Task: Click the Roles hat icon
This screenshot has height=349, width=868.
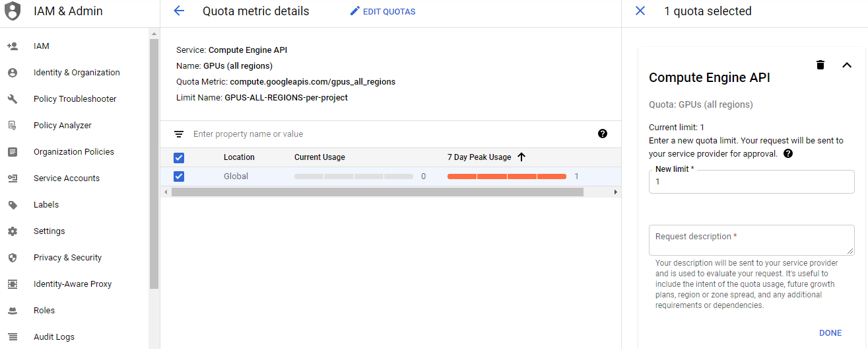Action: point(12,311)
